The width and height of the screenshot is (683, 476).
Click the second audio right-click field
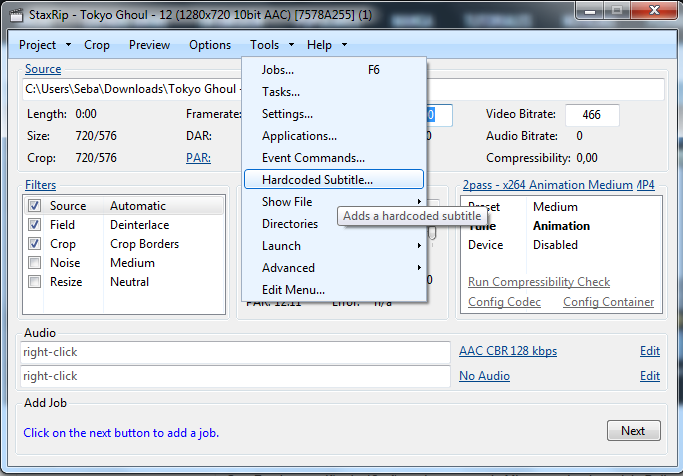point(235,376)
